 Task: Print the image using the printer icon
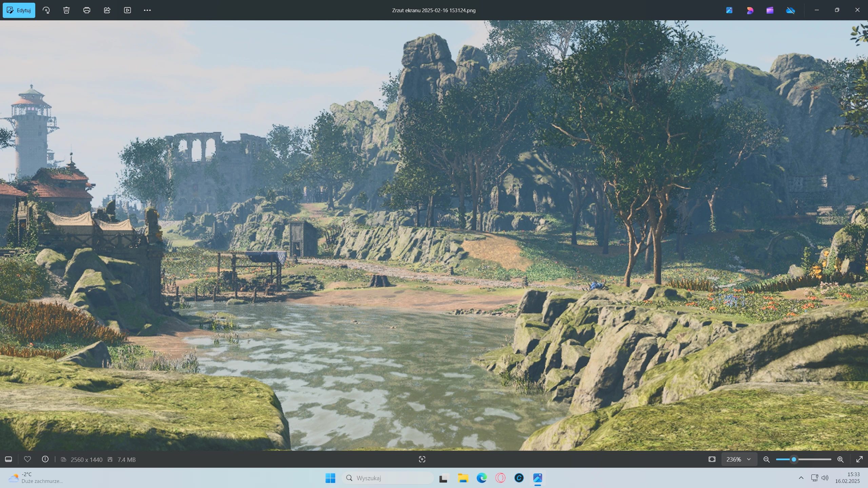tap(87, 10)
